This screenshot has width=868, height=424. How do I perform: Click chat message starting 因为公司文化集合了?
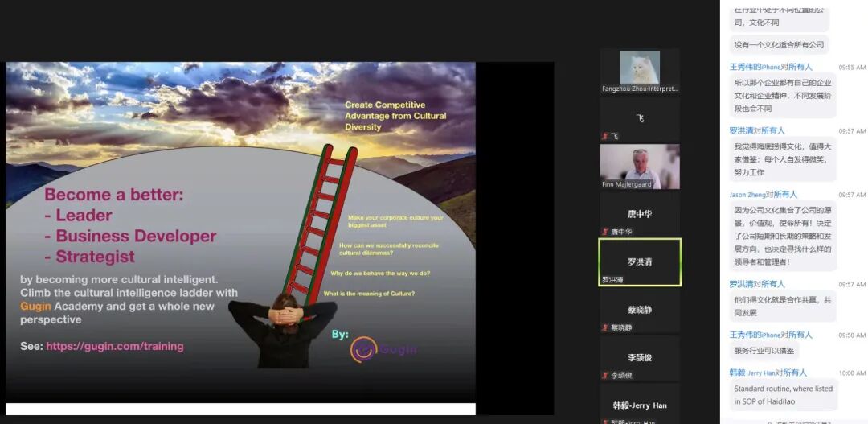pyautogui.click(x=783, y=236)
